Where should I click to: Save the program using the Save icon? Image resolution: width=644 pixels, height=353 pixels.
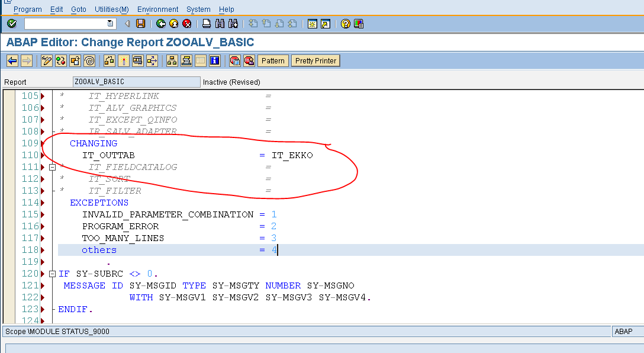click(x=140, y=24)
